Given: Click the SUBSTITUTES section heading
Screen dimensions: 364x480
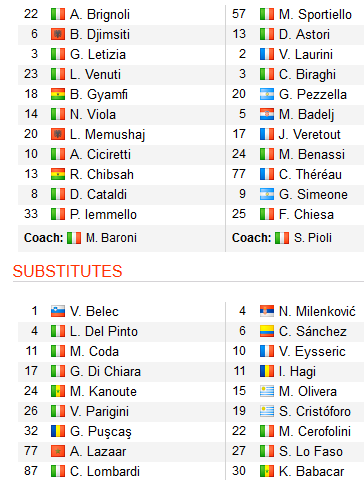Looking at the screenshot, I should point(68,271).
